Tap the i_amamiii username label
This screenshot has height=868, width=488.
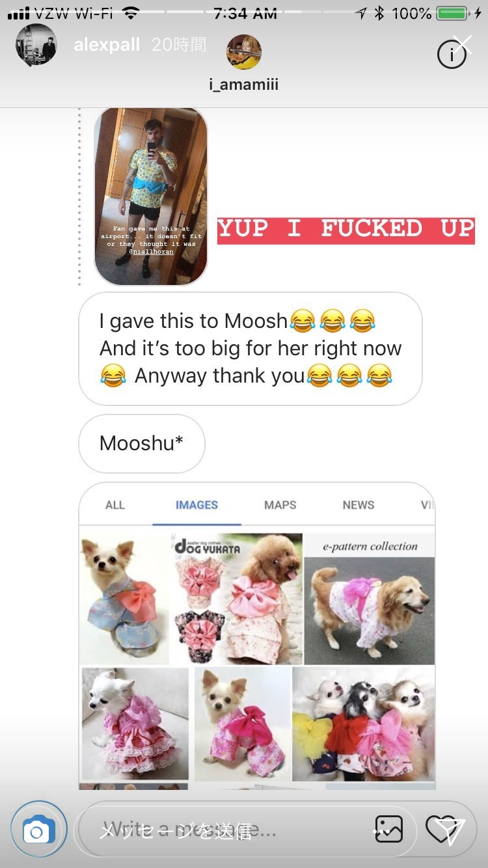coord(244,84)
